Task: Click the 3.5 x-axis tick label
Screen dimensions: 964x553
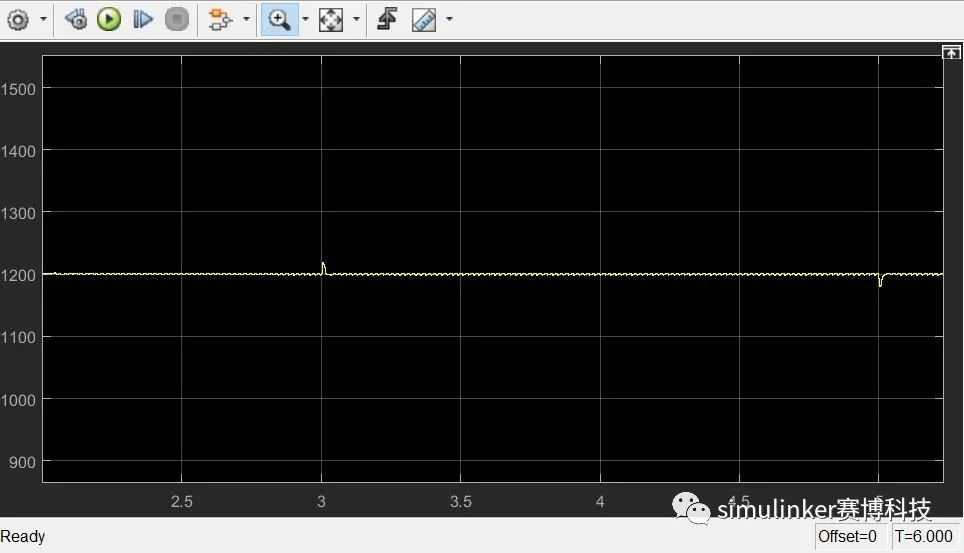Action: coord(460,501)
